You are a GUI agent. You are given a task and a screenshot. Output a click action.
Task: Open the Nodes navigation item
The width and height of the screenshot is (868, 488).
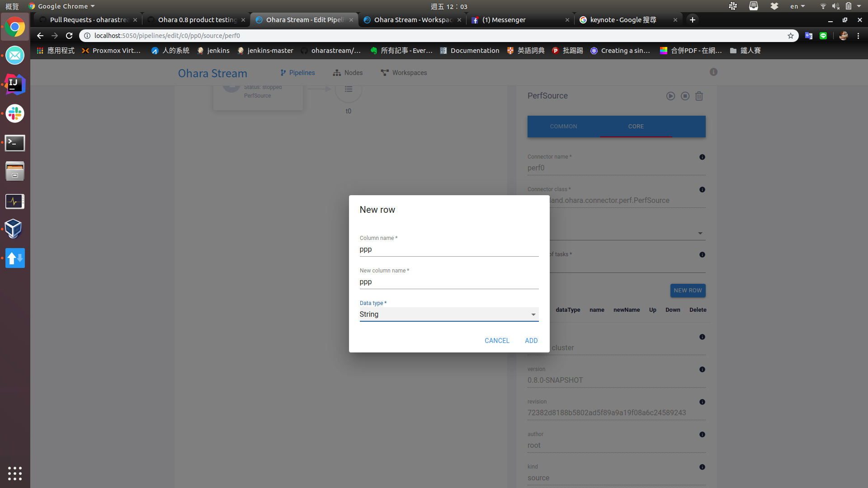tap(348, 73)
